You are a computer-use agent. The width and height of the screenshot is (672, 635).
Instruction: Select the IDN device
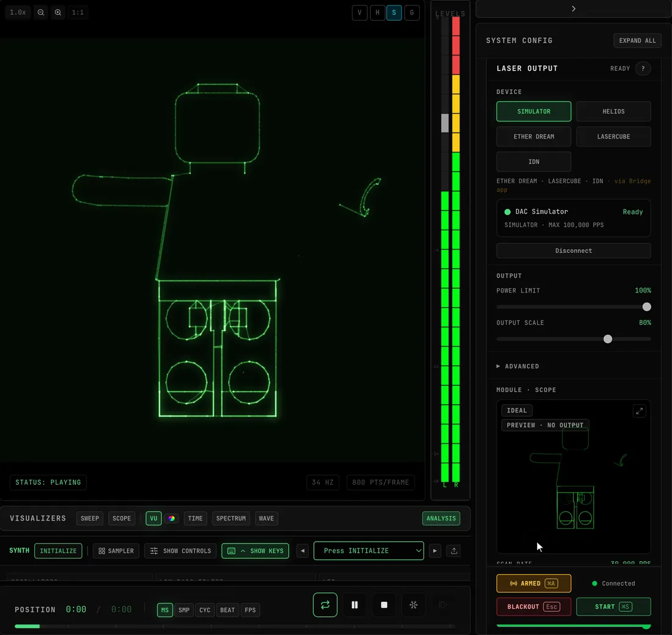tap(533, 162)
